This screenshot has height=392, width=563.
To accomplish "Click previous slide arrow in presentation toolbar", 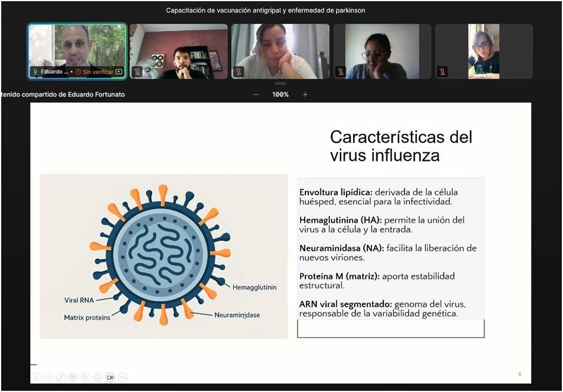I will pos(36,377).
